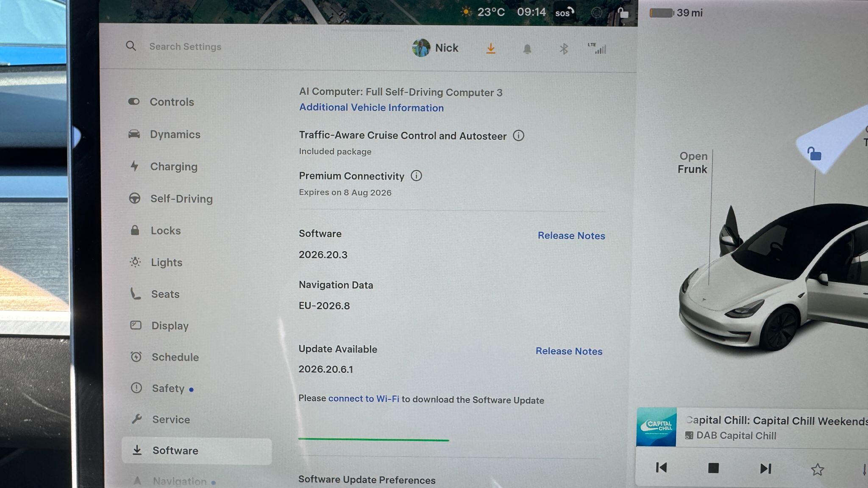Open Nick's driver profile
The image size is (868, 488).
[435, 48]
